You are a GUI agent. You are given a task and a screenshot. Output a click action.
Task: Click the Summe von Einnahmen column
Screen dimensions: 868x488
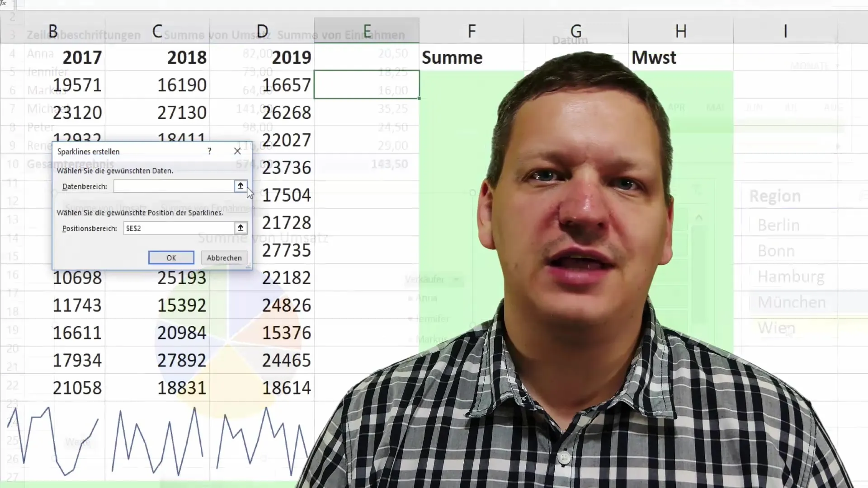(341, 35)
